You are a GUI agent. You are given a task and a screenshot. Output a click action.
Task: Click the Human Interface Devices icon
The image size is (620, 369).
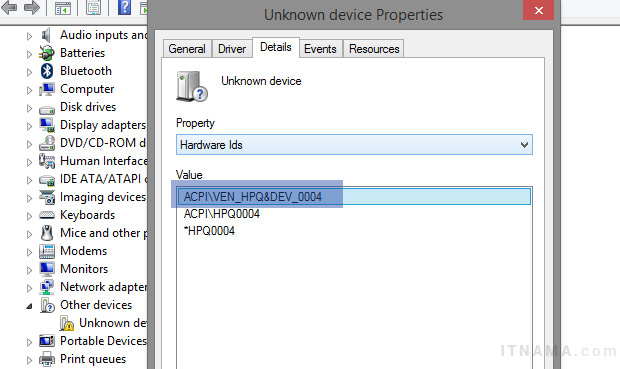click(47, 161)
